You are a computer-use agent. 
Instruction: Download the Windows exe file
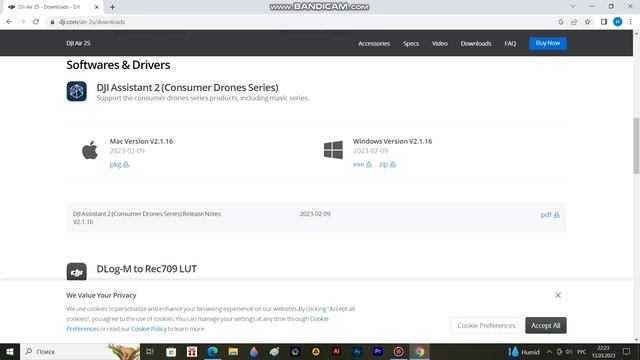[362, 164]
